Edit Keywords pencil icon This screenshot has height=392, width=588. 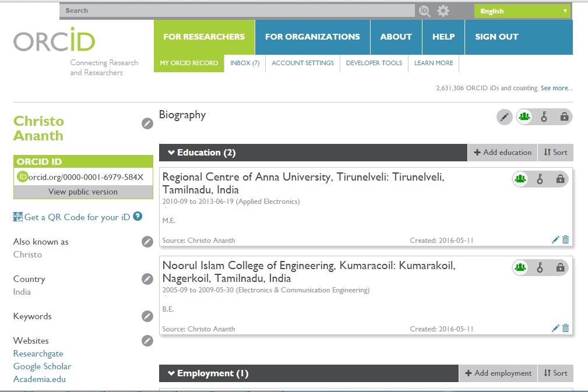click(147, 316)
